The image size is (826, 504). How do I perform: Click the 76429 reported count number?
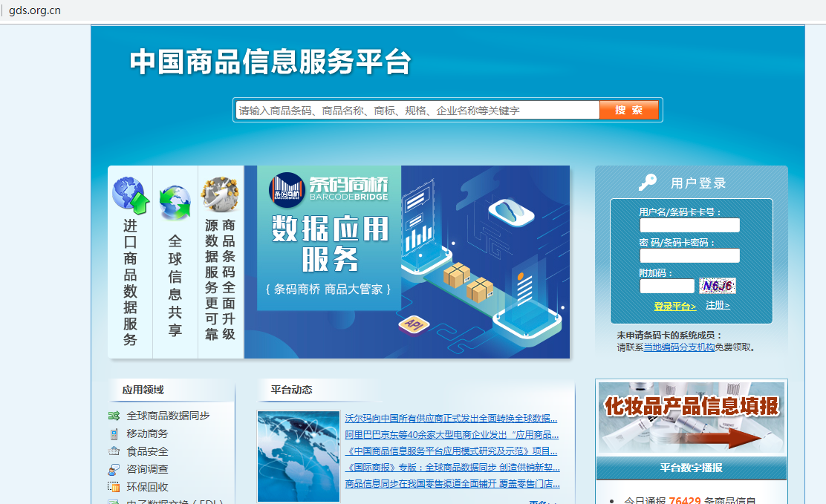[685, 500]
